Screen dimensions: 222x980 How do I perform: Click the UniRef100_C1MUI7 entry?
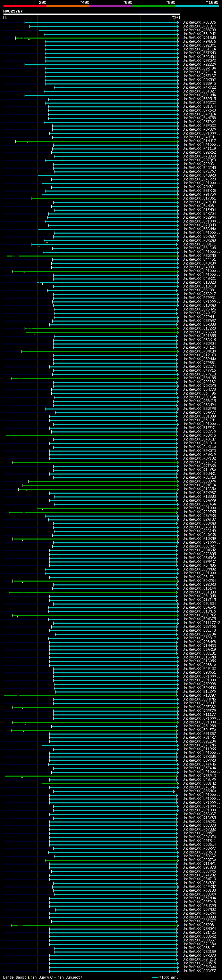tap(199, 141)
